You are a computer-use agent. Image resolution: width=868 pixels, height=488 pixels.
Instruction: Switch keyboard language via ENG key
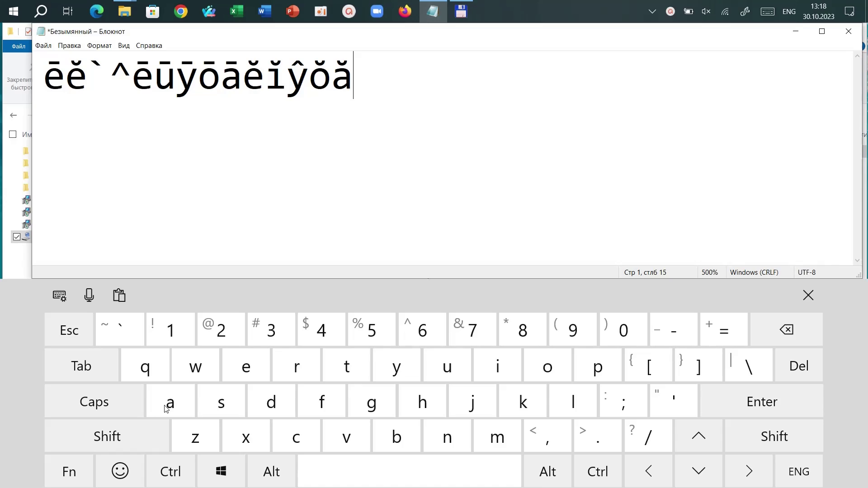[x=798, y=472]
